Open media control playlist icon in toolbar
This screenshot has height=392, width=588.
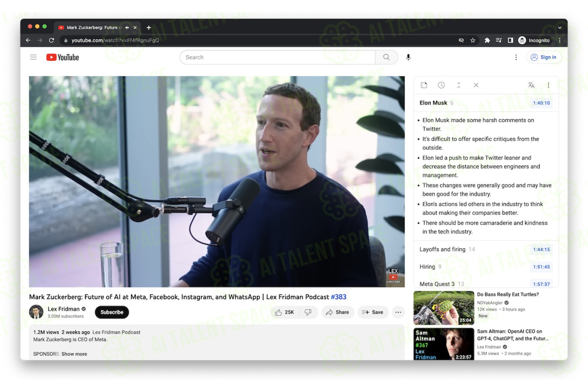click(499, 40)
